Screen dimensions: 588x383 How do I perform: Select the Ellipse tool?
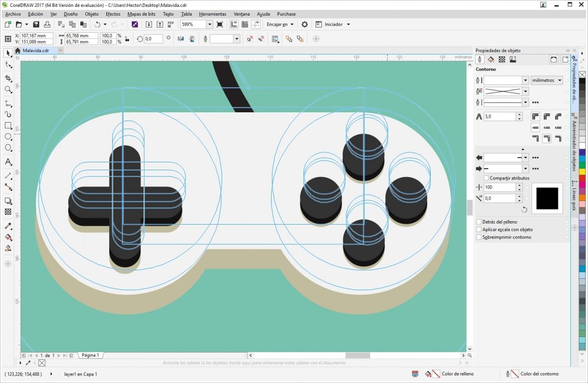coord(8,137)
